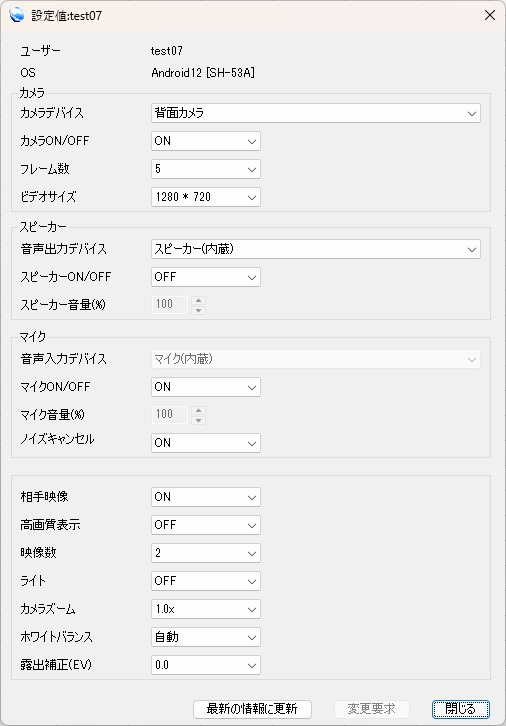Open the ノイズキャンセル dropdown
506x726 pixels.
coord(206,443)
